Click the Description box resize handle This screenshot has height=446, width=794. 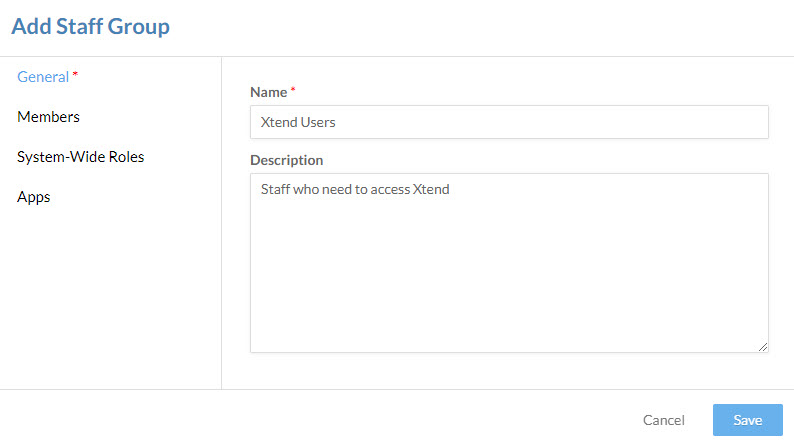tap(763, 347)
